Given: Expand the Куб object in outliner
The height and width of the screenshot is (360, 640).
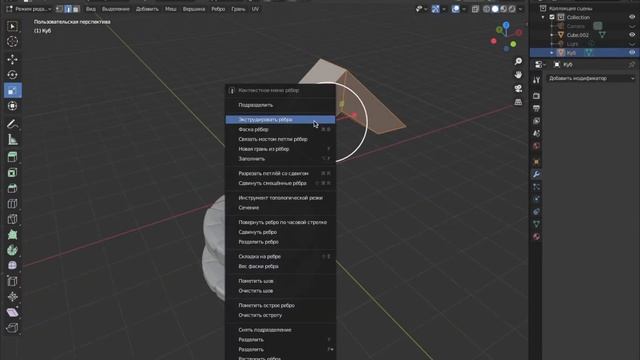Looking at the screenshot, I should [551, 53].
